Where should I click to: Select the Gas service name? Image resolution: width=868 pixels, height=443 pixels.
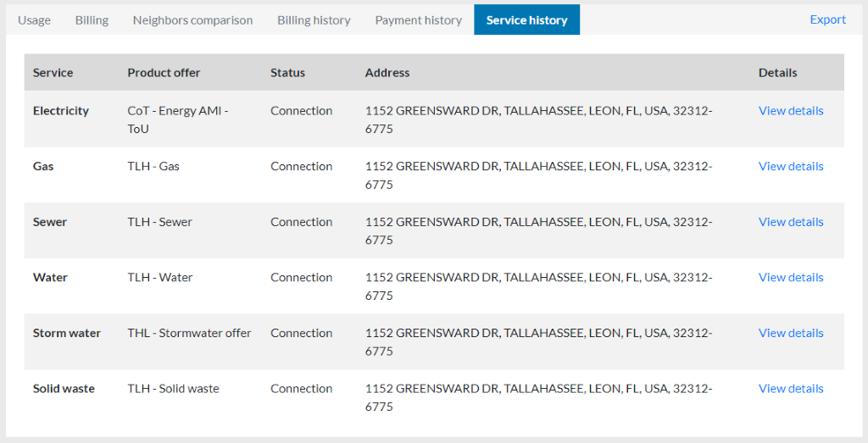pos(43,166)
